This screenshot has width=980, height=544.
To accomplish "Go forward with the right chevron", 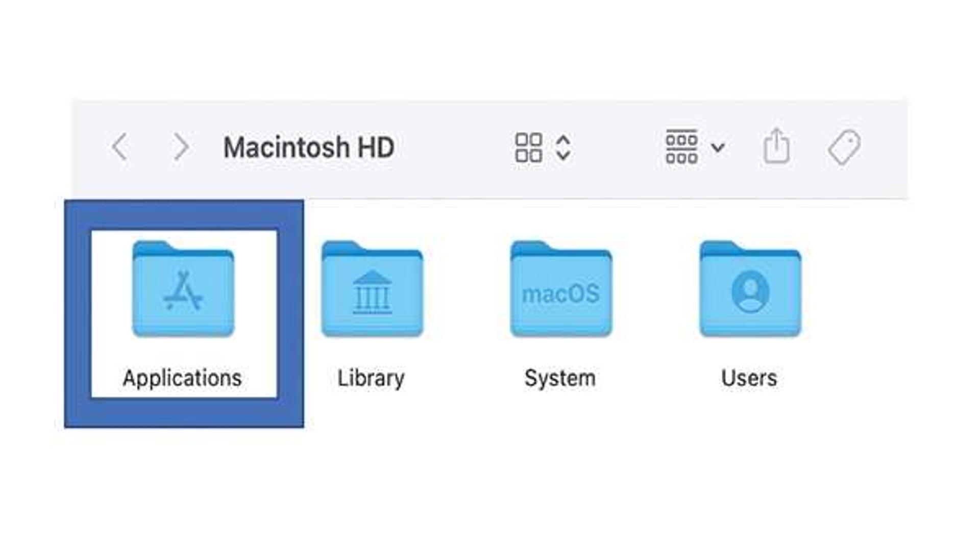I will pos(181,147).
